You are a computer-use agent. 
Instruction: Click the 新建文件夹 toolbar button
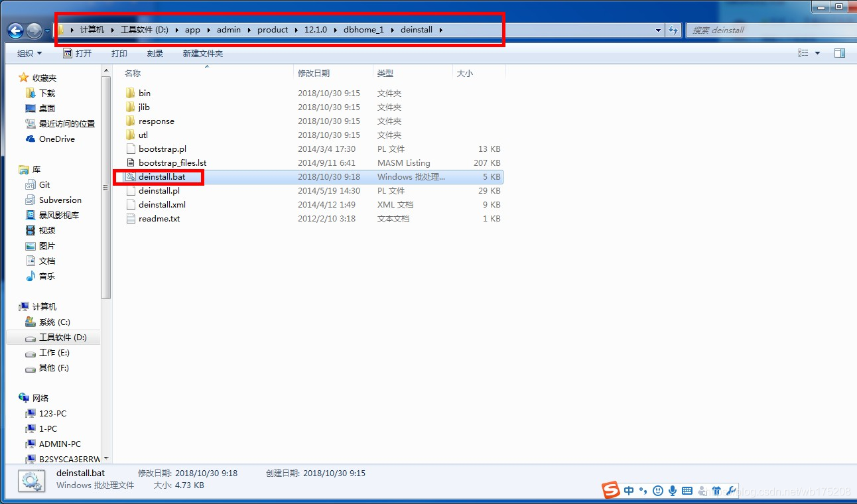click(203, 53)
